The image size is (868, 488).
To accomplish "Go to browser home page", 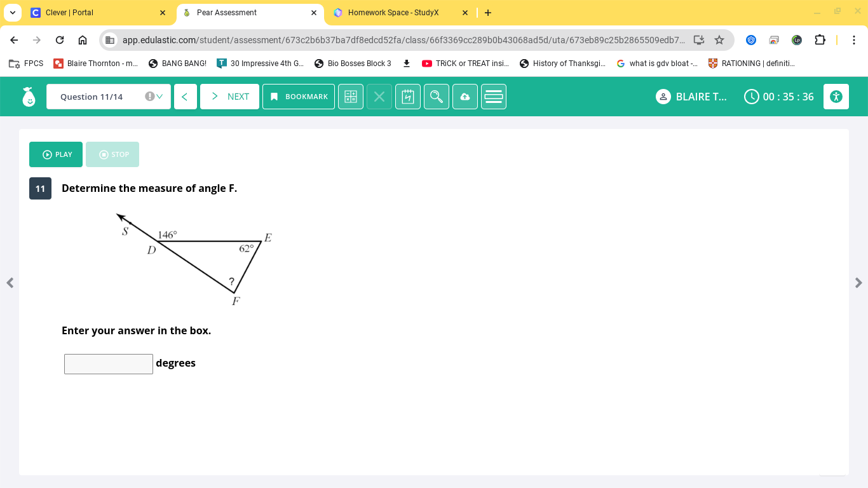I will coord(83,40).
